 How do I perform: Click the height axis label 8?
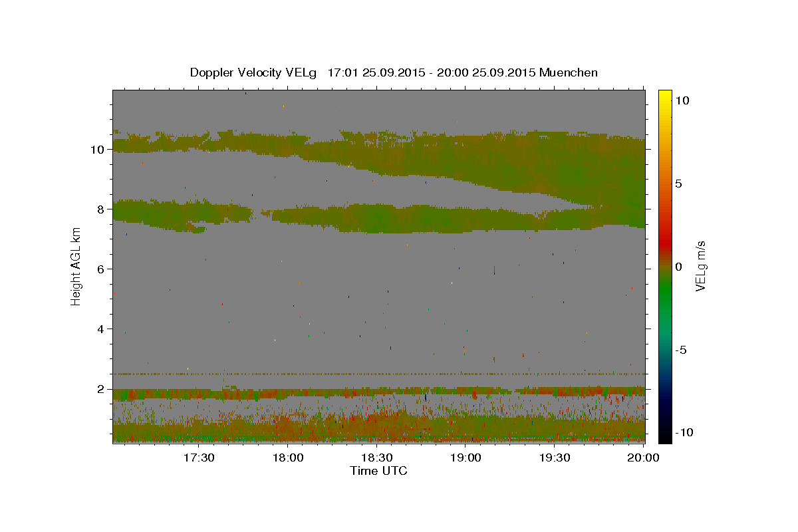pyautogui.click(x=101, y=209)
